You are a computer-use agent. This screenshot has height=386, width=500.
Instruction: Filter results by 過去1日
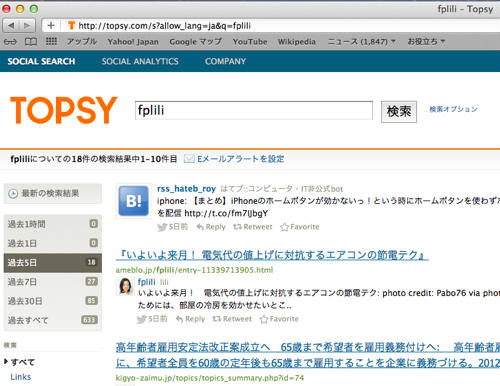53,243
